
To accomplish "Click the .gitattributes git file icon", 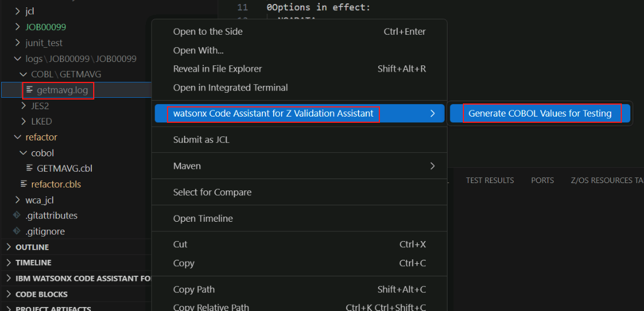I will [17, 215].
